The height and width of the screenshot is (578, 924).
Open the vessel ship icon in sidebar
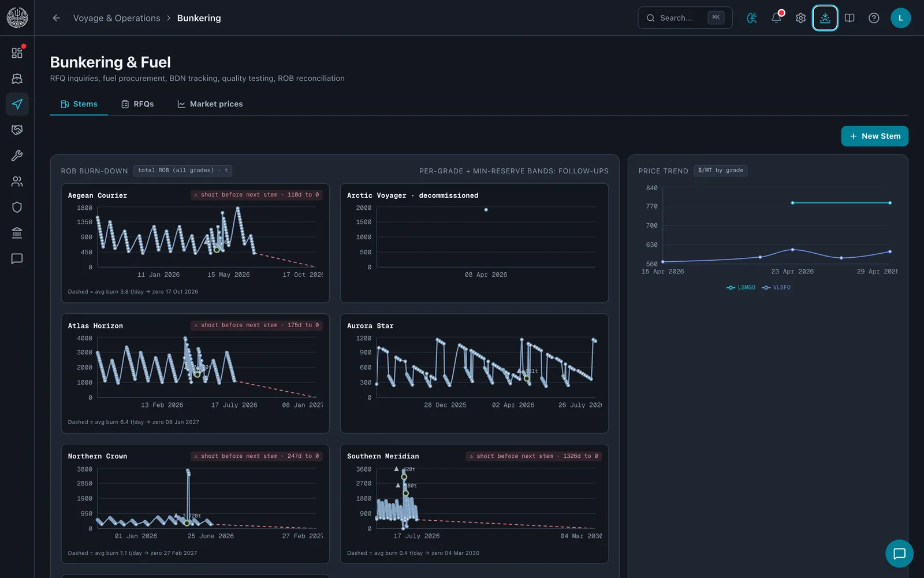click(x=17, y=79)
